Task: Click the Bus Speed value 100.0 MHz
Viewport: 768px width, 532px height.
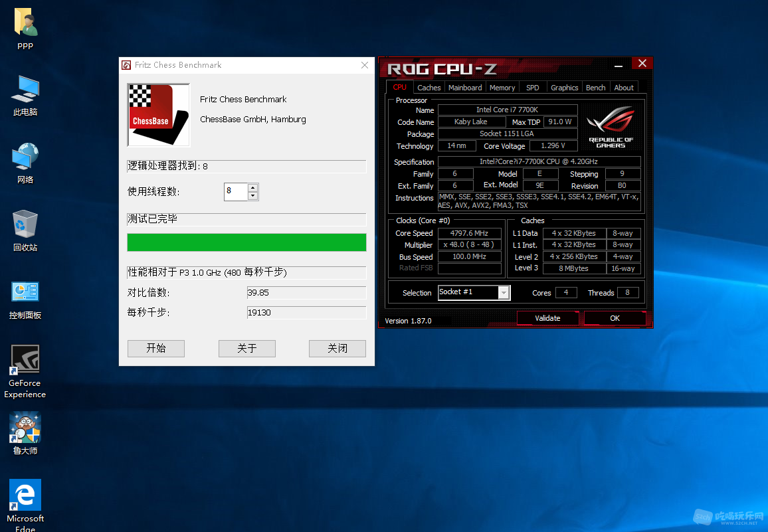Action: (x=469, y=256)
